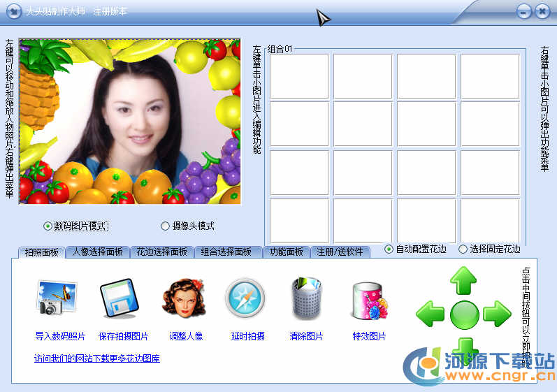Image resolution: width=557 pixels, height=392 pixels.
Task: Switch to 拍照面板 tab
Action: coord(41,252)
